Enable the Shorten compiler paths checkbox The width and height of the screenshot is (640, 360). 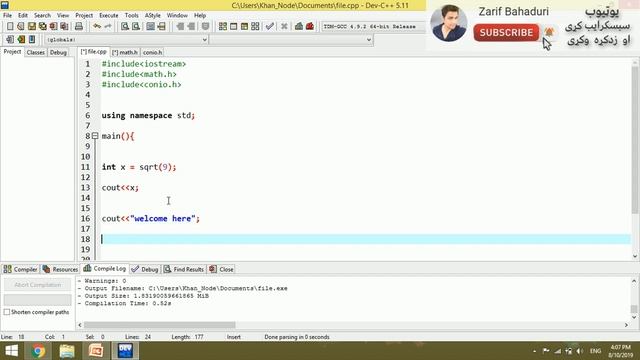pyautogui.click(x=7, y=312)
